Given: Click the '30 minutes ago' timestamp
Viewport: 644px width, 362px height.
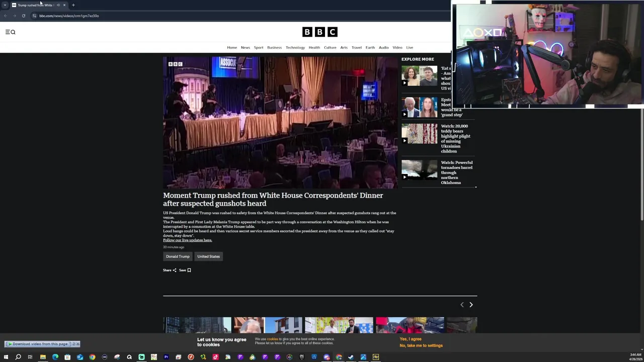Looking at the screenshot, I should 174,247.
